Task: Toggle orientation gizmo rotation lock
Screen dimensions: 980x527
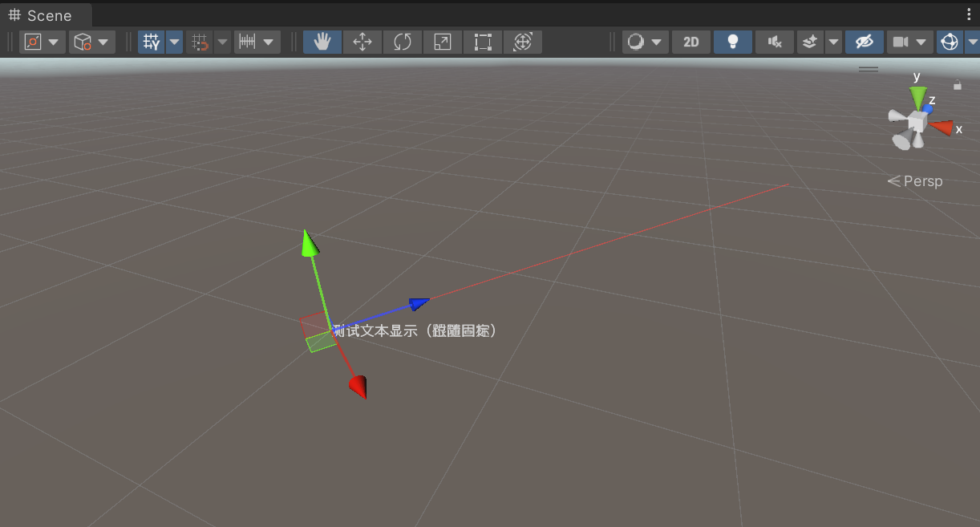Action: [957, 84]
